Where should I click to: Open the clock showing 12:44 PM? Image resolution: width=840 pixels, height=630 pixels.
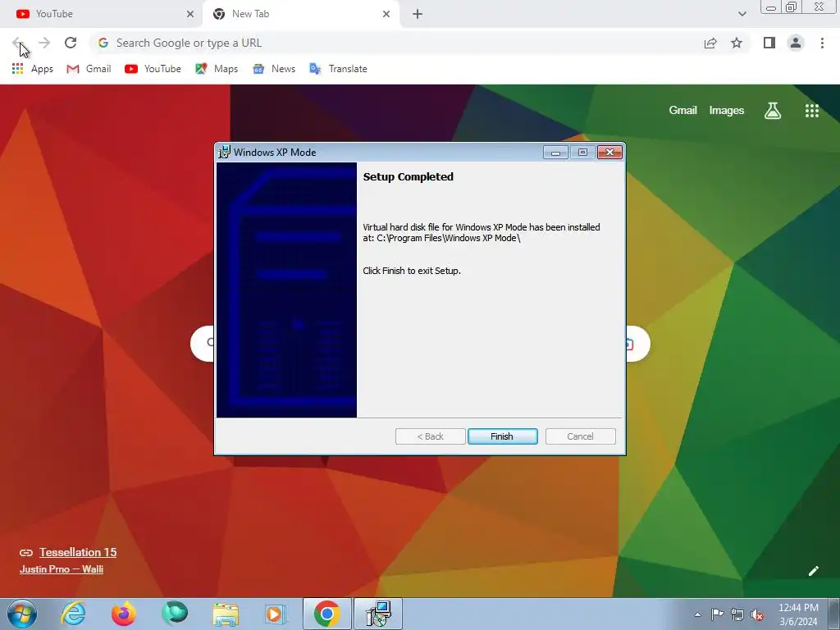[x=798, y=614]
